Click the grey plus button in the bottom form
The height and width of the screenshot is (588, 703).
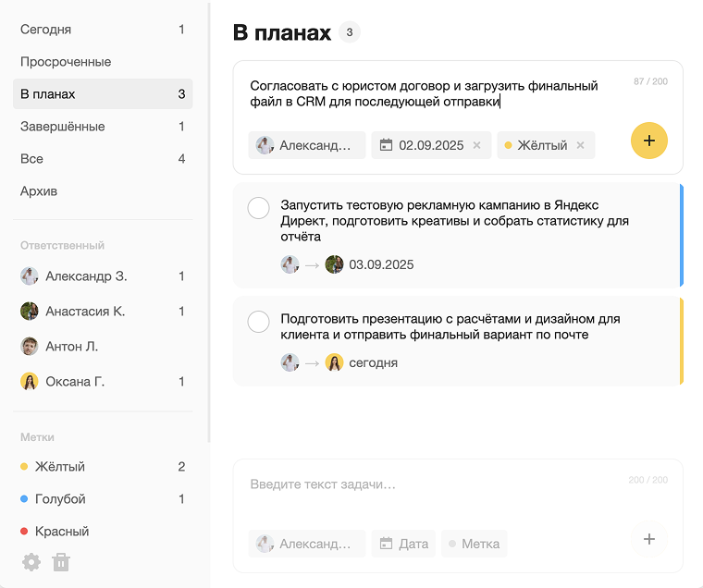click(x=648, y=539)
